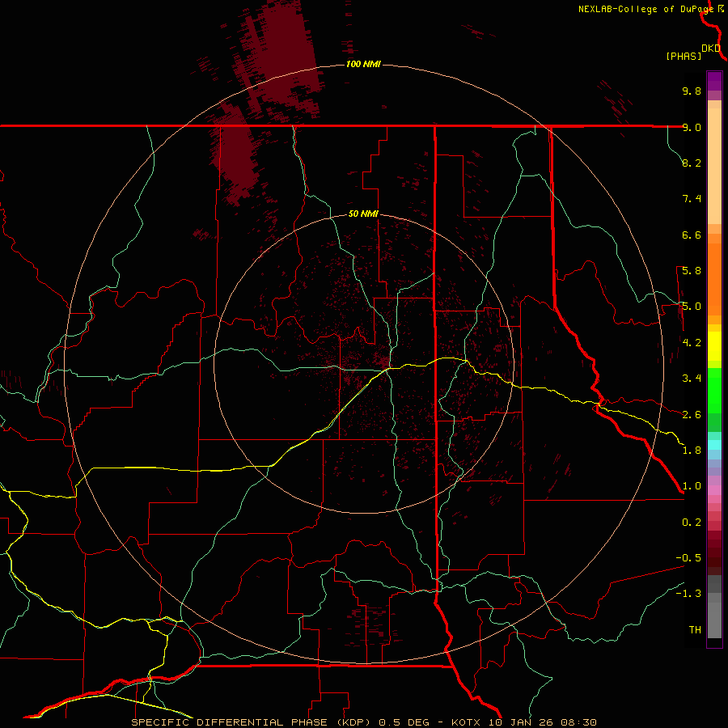The image size is (728, 728).
Task: Click the DKD legend label
Action: pyautogui.click(x=711, y=49)
